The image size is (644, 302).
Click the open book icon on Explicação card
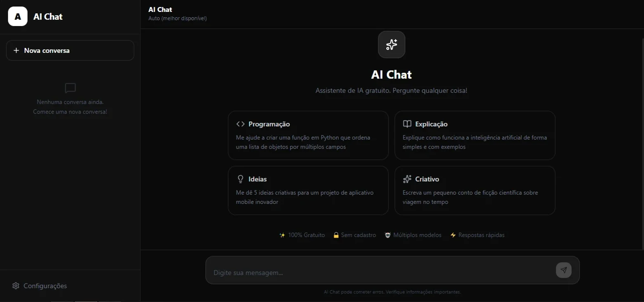tap(407, 124)
